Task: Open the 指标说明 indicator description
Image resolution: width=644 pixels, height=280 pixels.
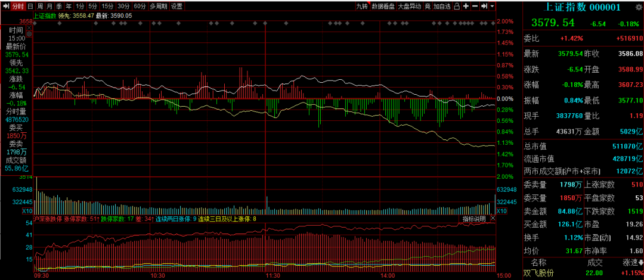Action: (474, 219)
